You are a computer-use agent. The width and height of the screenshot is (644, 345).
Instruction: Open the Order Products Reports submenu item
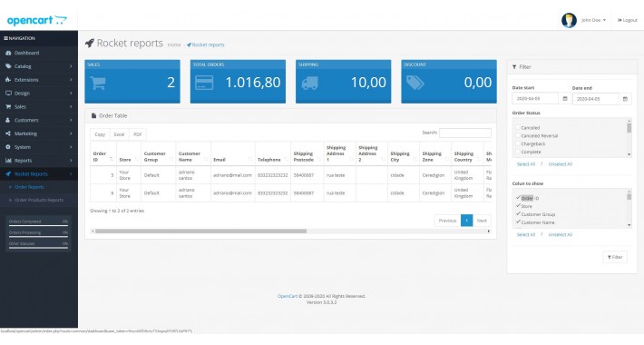tap(39, 200)
